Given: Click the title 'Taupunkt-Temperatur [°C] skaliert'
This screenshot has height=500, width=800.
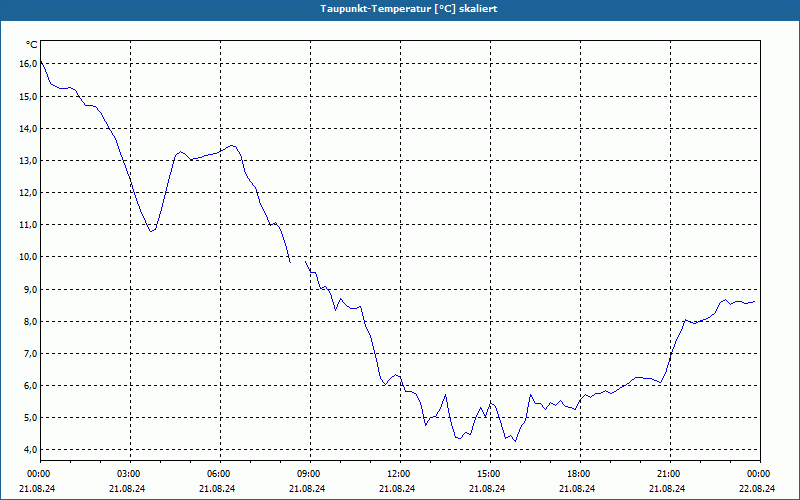Looking at the screenshot, I should pos(409,9).
